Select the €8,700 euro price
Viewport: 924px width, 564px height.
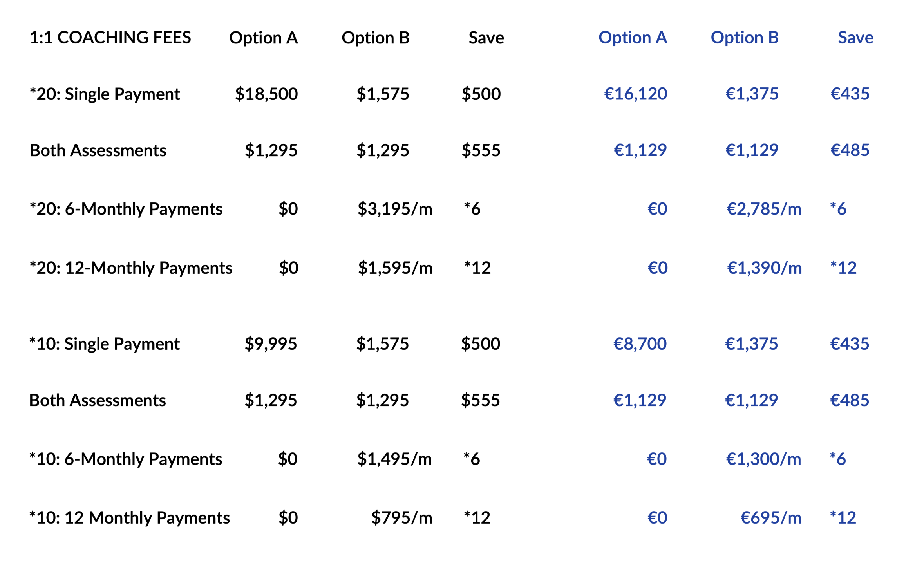(640, 344)
